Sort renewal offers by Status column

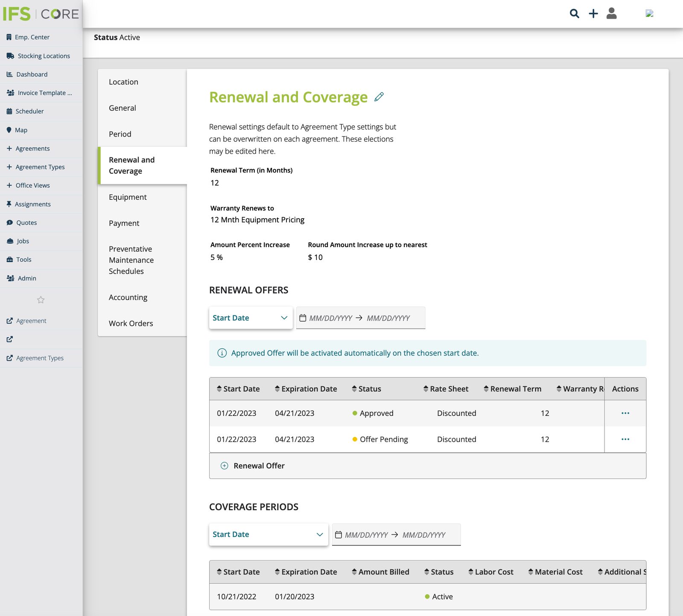(x=367, y=389)
